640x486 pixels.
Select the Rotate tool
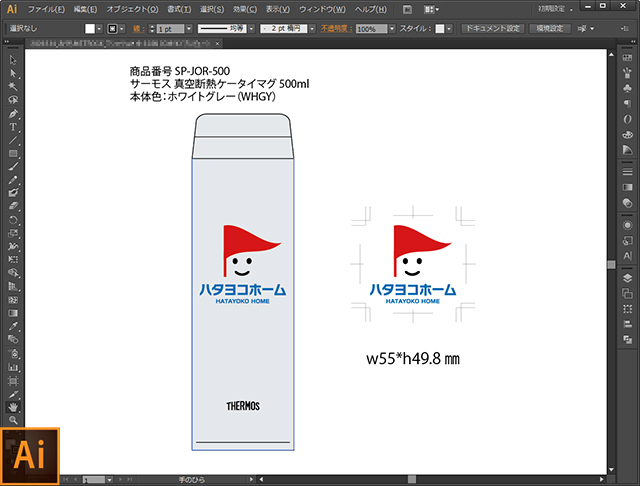(13, 220)
